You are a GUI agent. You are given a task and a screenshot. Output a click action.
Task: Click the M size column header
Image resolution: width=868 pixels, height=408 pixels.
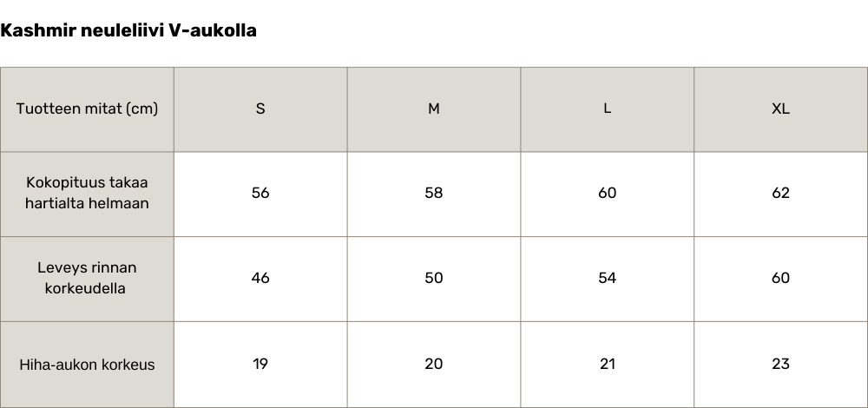[x=434, y=109]
